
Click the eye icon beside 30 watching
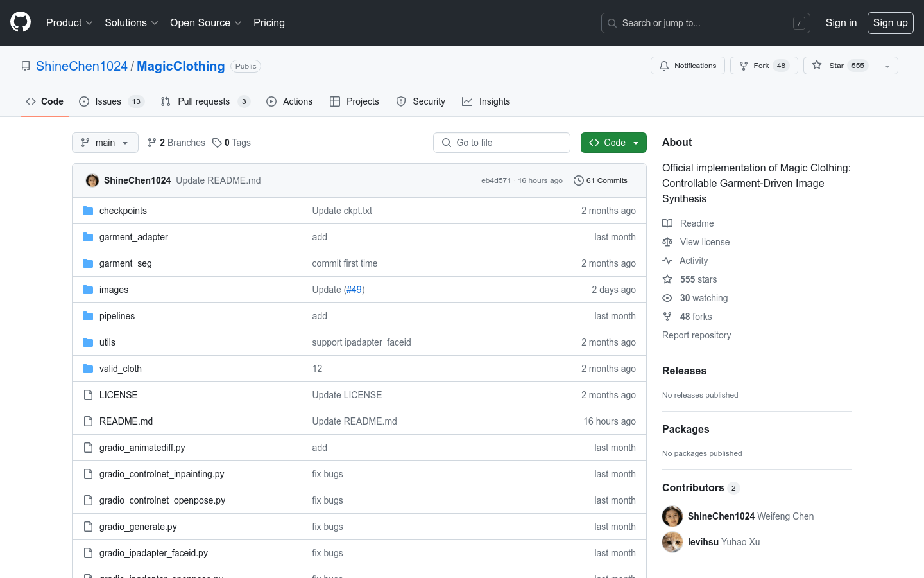[667, 298]
